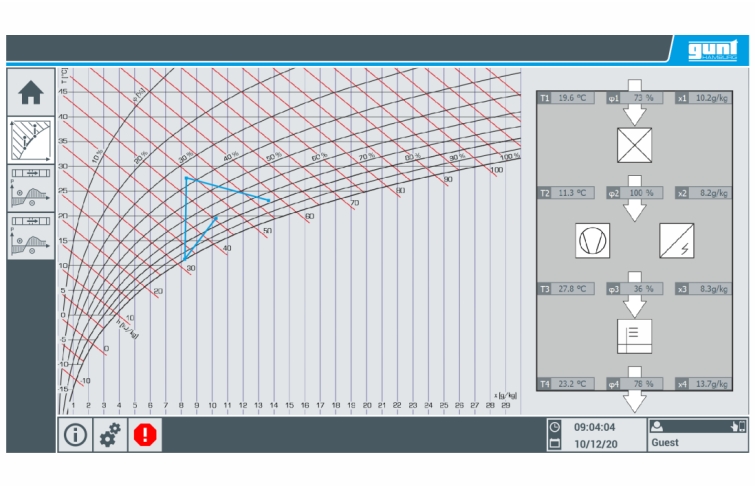Open settings gears icon
Image resolution: width=755 pixels, height=488 pixels.
tap(110, 435)
